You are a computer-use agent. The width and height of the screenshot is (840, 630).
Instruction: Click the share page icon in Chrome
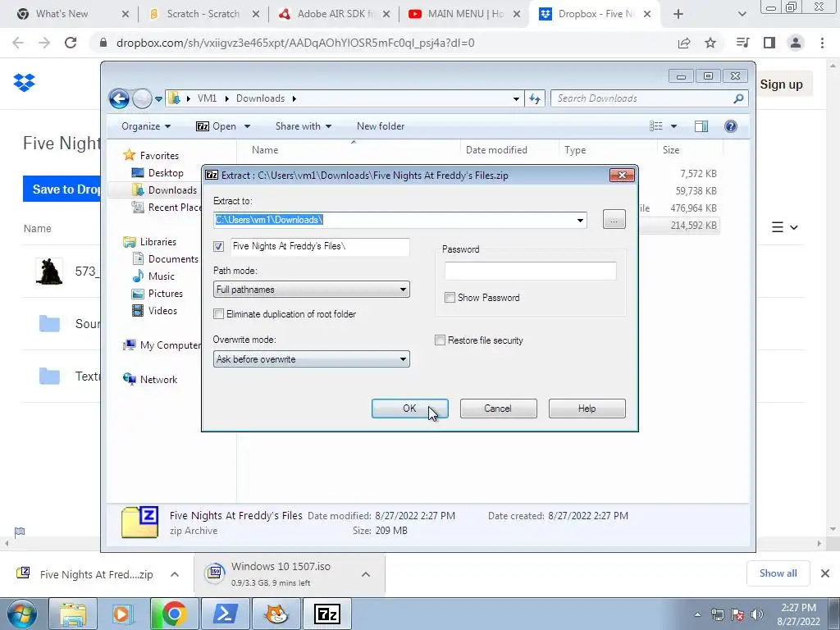[x=684, y=43]
